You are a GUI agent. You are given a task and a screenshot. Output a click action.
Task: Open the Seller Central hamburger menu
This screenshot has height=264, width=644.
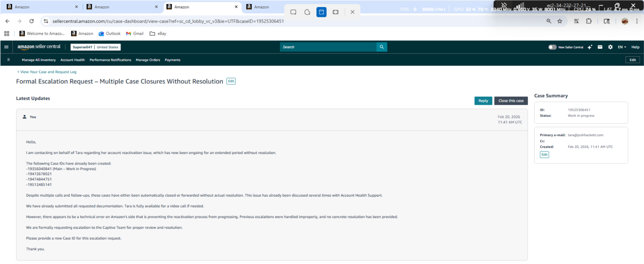(7, 47)
